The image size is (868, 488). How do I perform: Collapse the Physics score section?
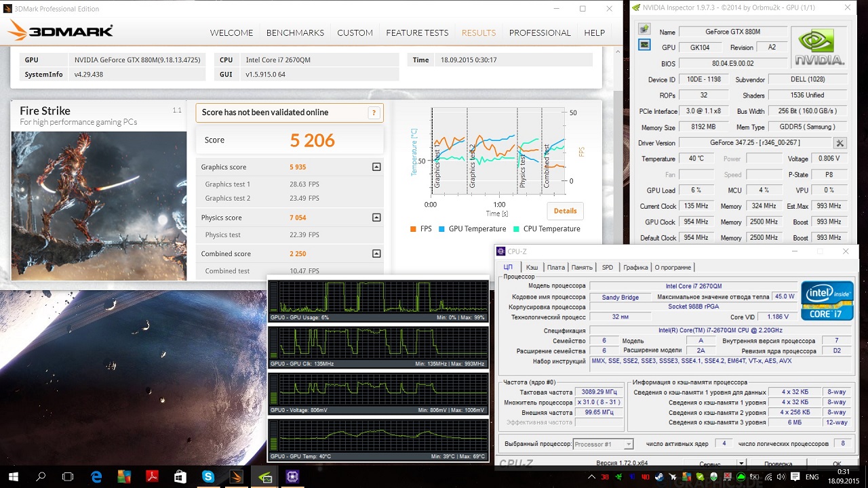376,218
